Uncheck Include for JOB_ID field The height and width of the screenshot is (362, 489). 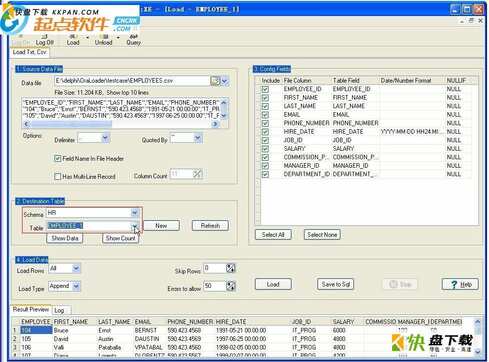265,140
